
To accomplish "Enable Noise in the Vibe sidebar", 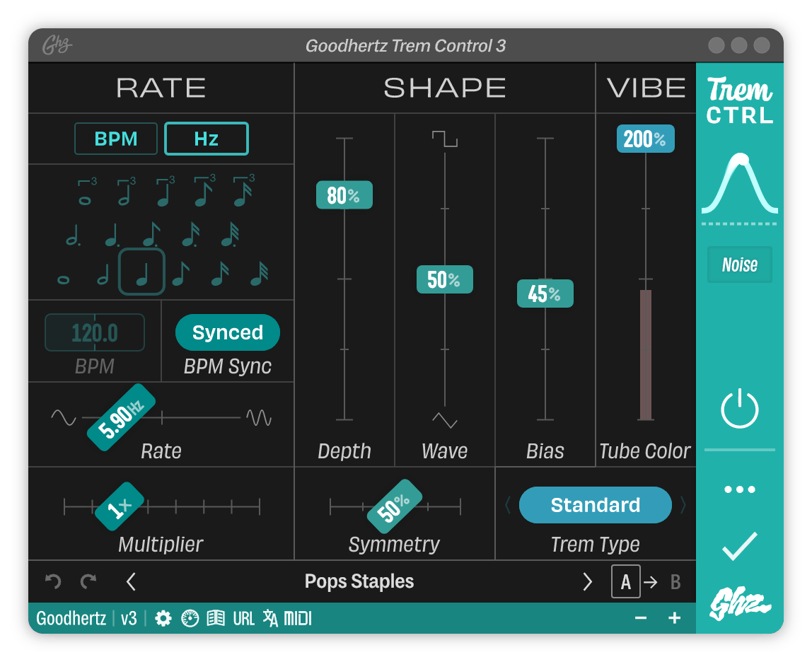I will pos(739,265).
